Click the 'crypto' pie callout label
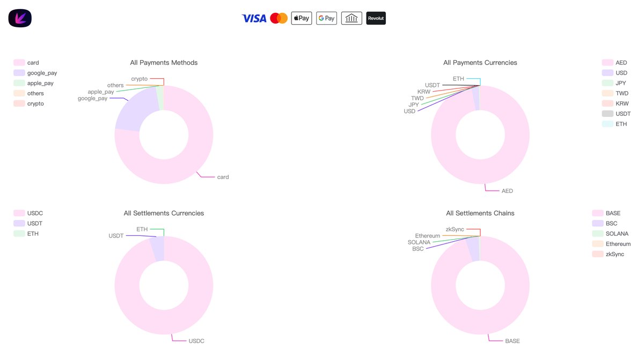 pos(140,79)
